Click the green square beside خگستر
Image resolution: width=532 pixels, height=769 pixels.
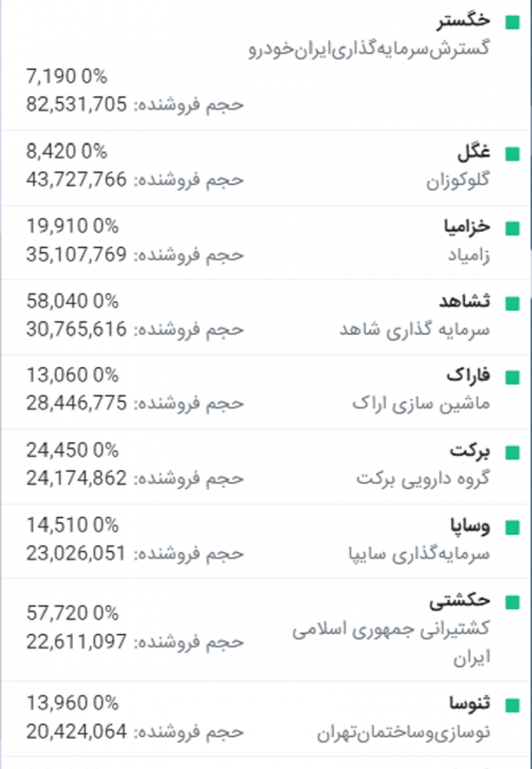point(513,23)
